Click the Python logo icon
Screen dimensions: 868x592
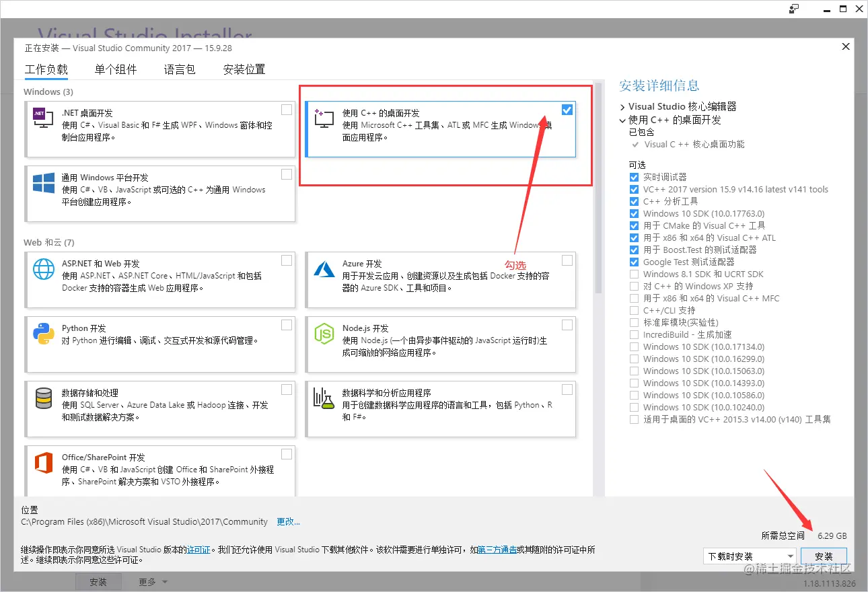(43, 334)
